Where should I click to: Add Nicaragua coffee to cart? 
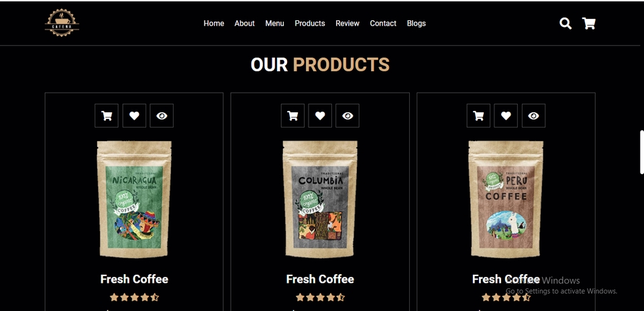(x=107, y=116)
